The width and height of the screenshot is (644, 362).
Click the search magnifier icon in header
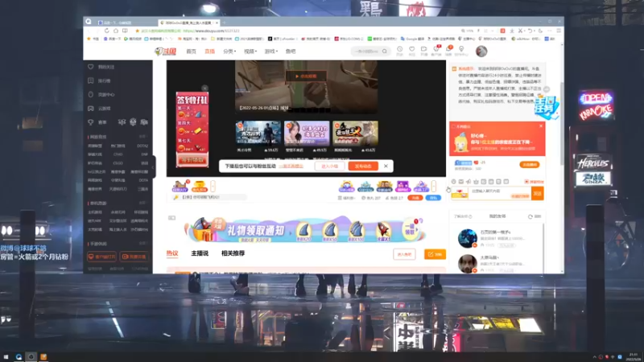[385, 51]
